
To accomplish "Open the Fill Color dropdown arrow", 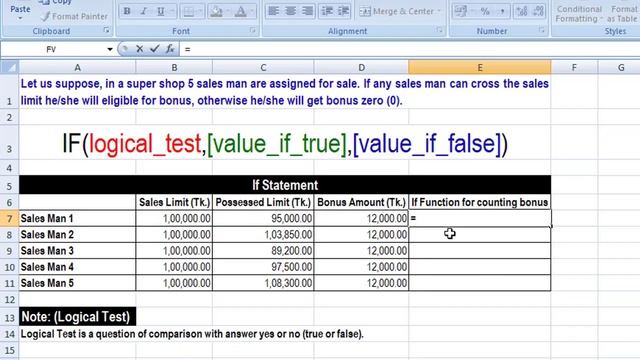I will click(228, 11).
